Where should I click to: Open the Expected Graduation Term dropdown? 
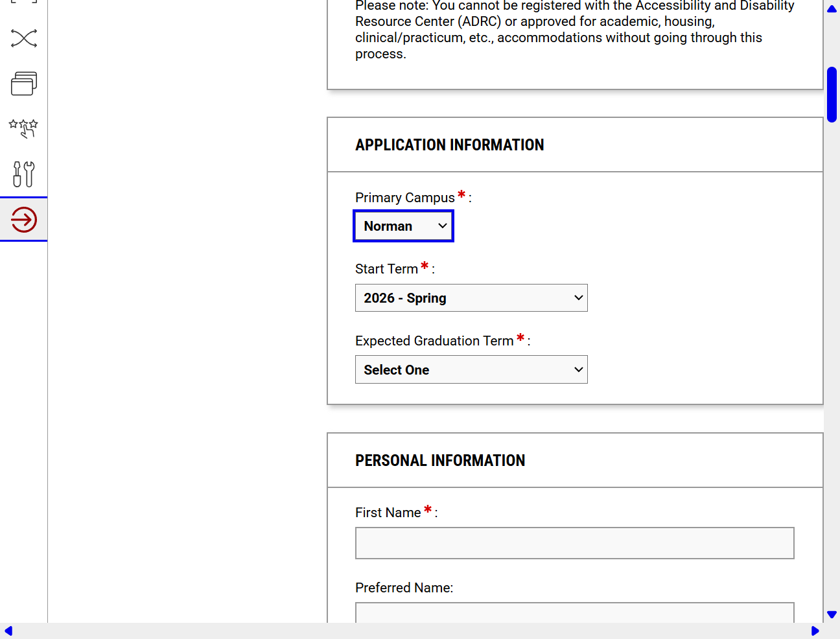[471, 369]
